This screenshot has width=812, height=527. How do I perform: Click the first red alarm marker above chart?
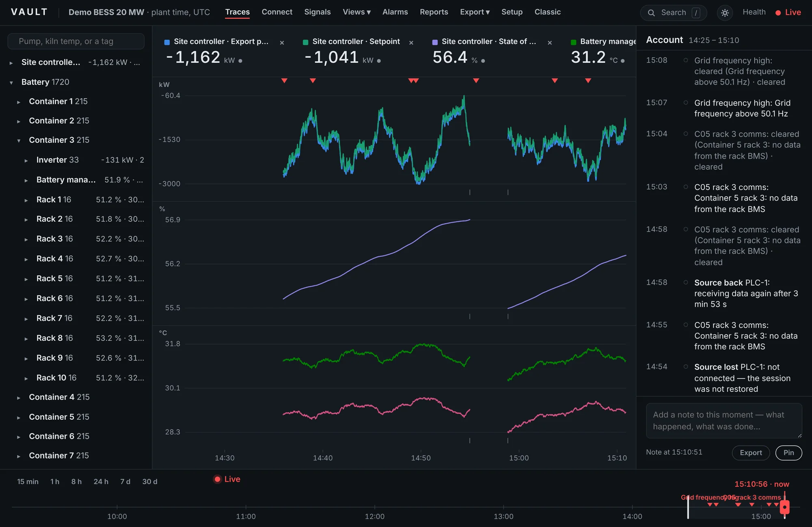tap(284, 81)
